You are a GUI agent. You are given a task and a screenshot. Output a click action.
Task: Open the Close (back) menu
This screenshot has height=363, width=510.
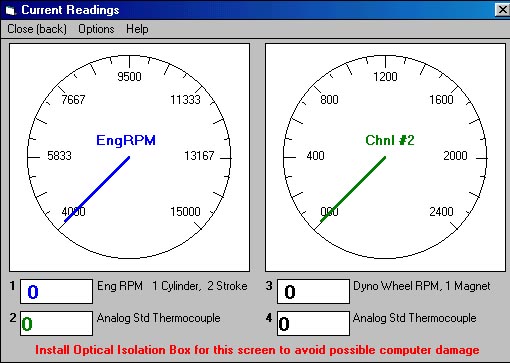[37, 29]
